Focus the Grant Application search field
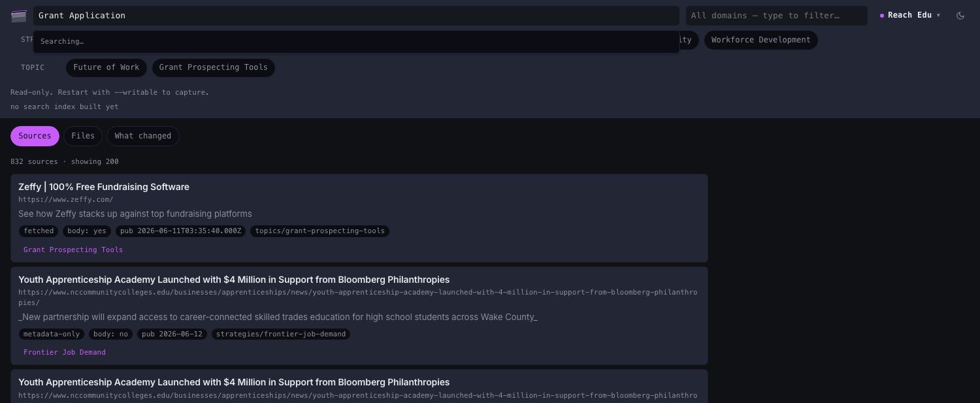This screenshot has width=980, height=403. coord(356,16)
